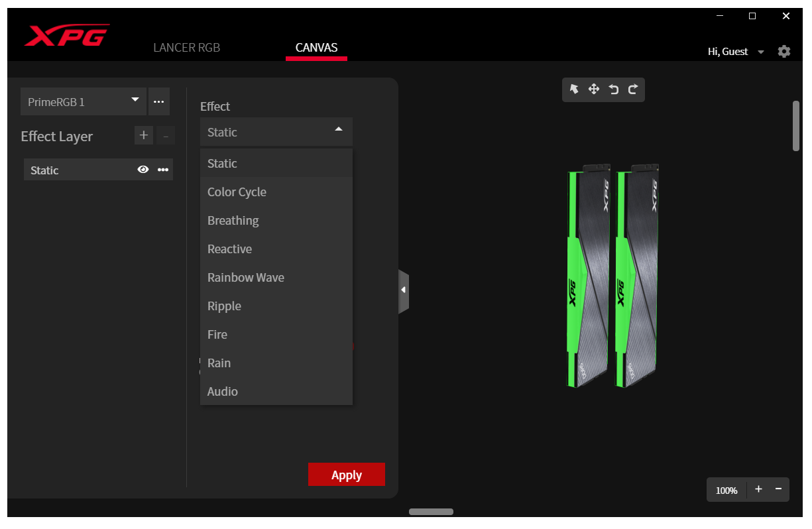Choose Ripple effect
This screenshot has height=529, width=812.
pyautogui.click(x=276, y=306)
